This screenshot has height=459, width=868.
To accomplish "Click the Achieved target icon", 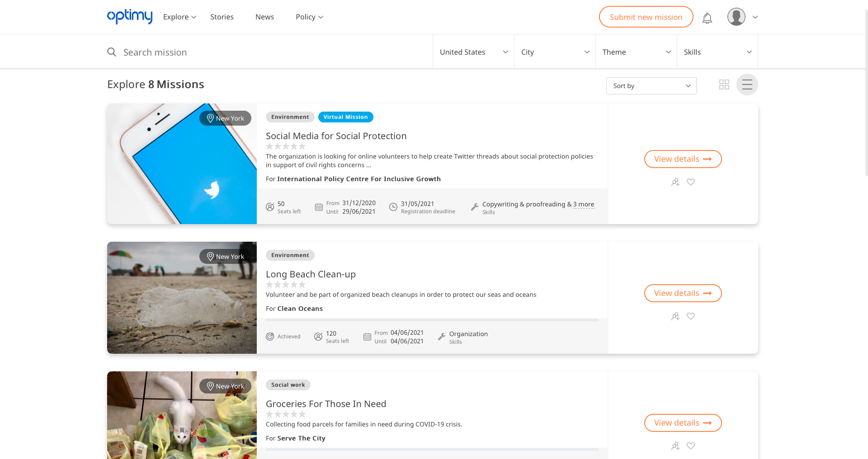I will point(270,337).
